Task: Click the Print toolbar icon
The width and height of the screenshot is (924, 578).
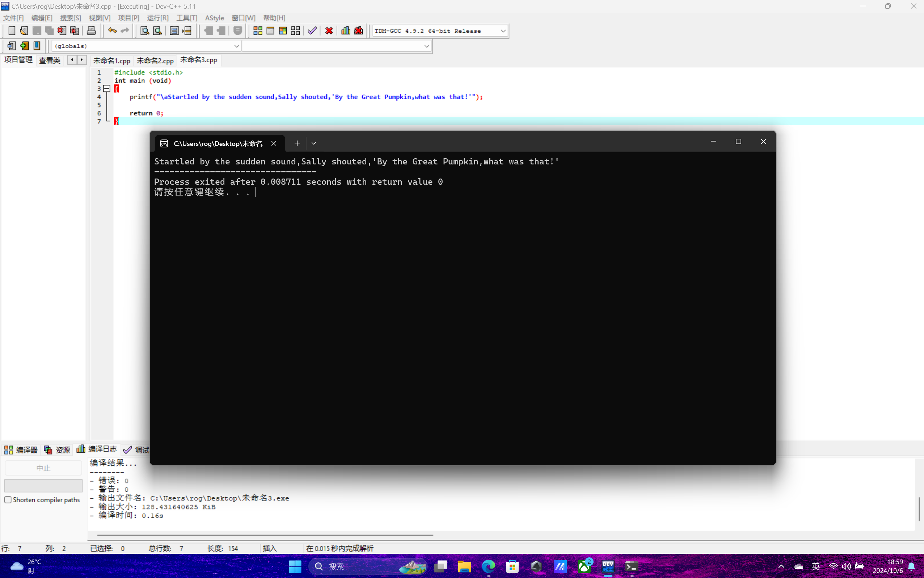Action: [91, 30]
